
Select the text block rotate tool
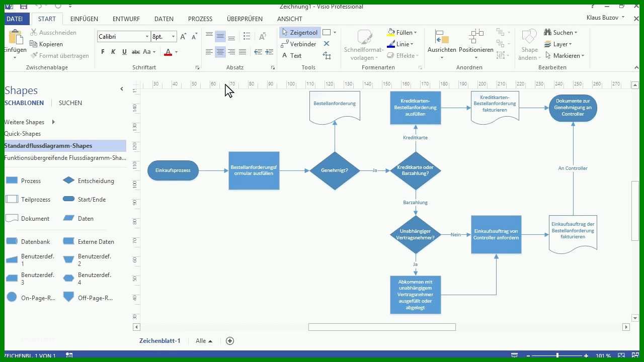[327, 56]
